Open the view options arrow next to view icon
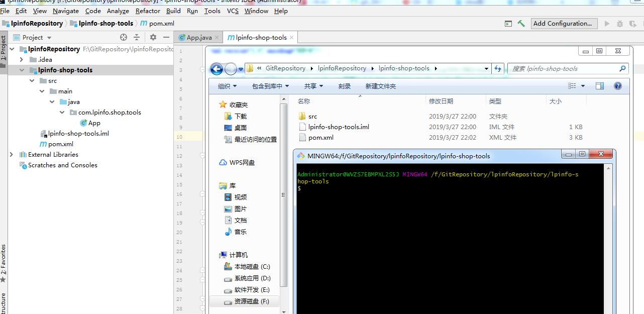This screenshot has width=644, height=314. pos(583,86)
